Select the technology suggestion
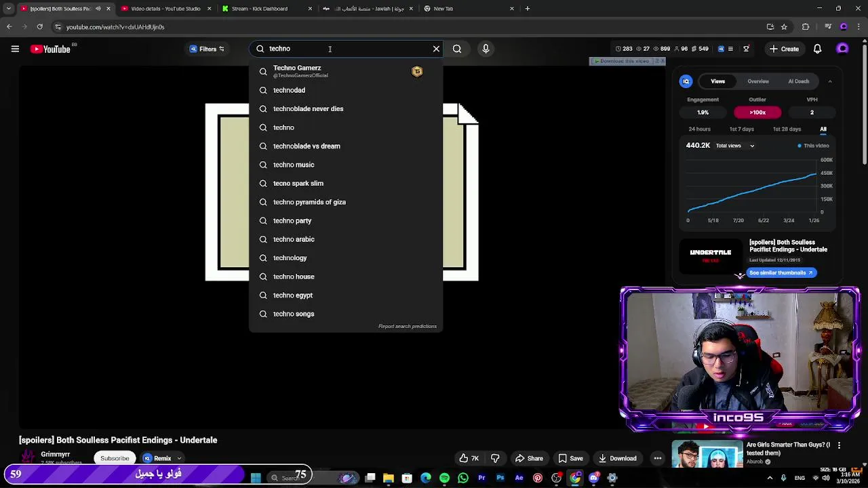This screenshot has width=868, height=488. pyautogui.click(x=346, y=258)
